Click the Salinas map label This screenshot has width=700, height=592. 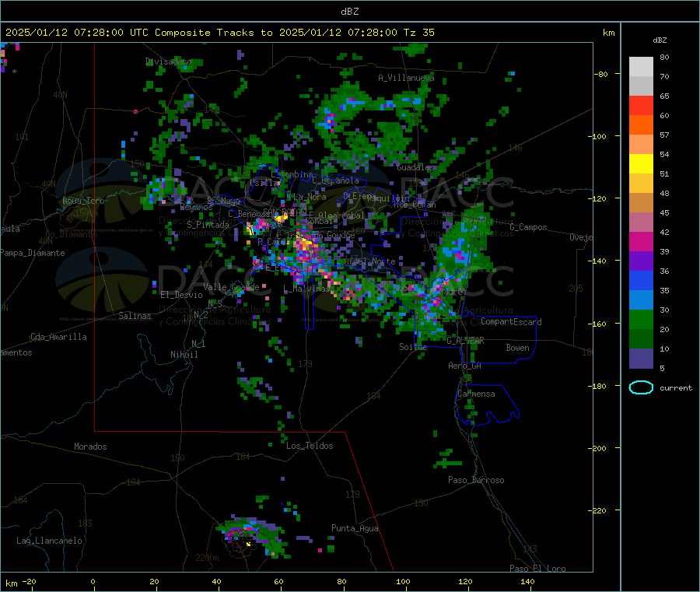click(x=135, y=316)
